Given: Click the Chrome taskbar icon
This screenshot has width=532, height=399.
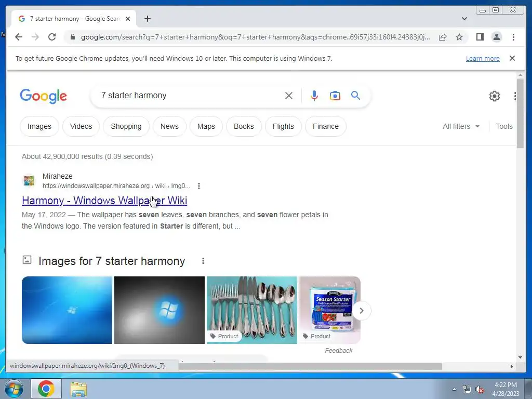Looking at the screenshot, I should pyautogui.click(x=46, y=389).
